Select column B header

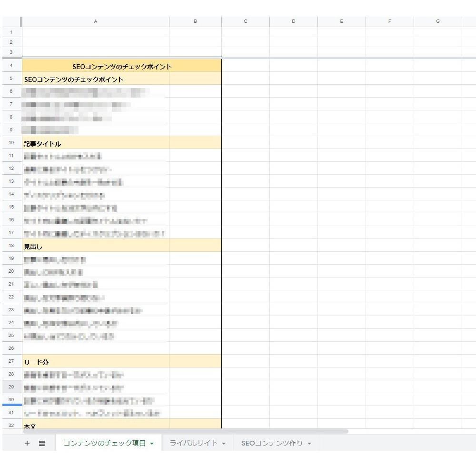(195, 21)
